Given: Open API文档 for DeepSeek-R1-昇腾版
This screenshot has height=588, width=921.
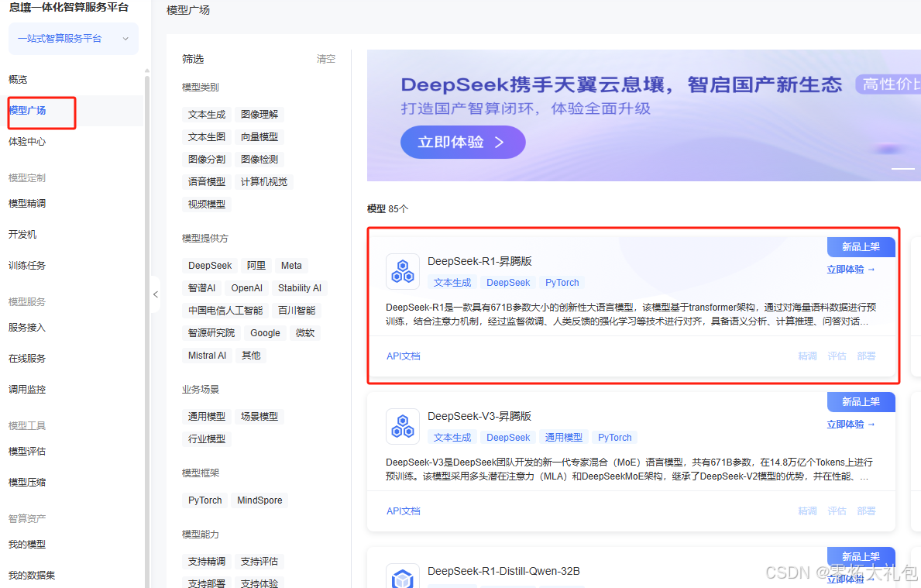Looking at the screenshot, I should coord(403,356).
